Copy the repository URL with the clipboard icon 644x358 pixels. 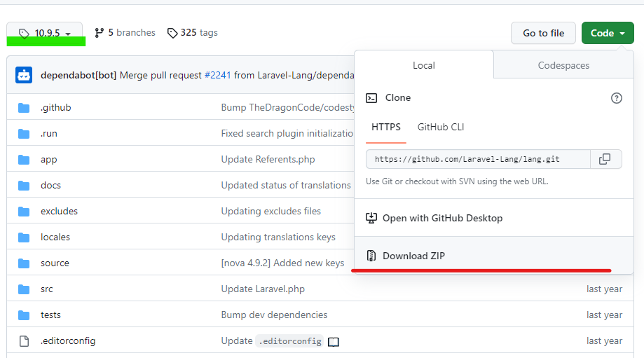pyautogui.click(x=605, y=159)
